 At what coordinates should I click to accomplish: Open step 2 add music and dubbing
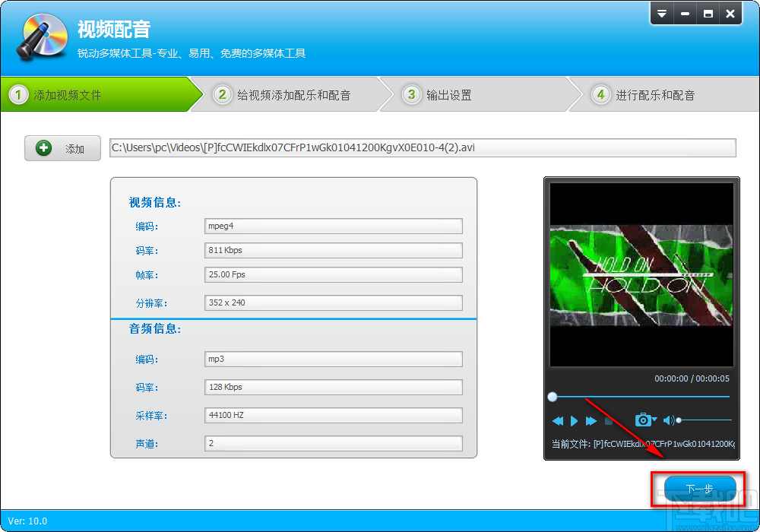(291, 94)
